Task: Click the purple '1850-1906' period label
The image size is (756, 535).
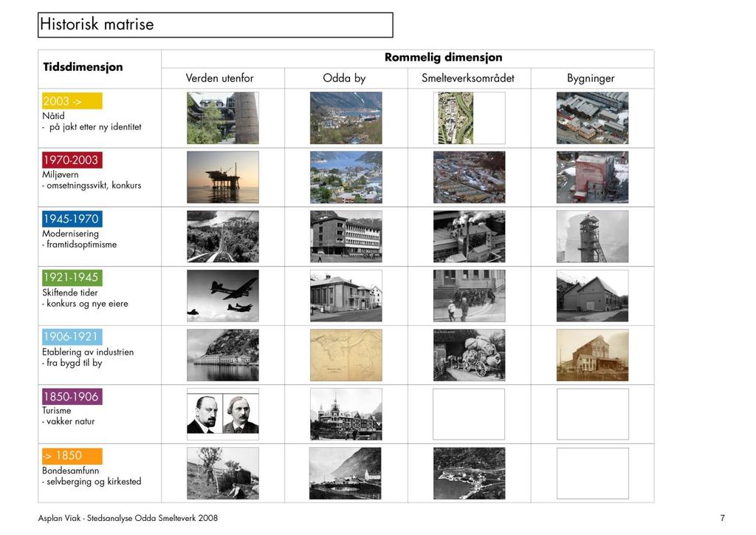Action: [x=72, y=397]
